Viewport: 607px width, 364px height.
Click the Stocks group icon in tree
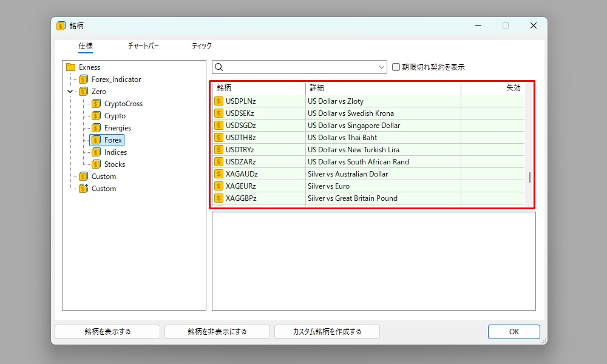(96, 164)
